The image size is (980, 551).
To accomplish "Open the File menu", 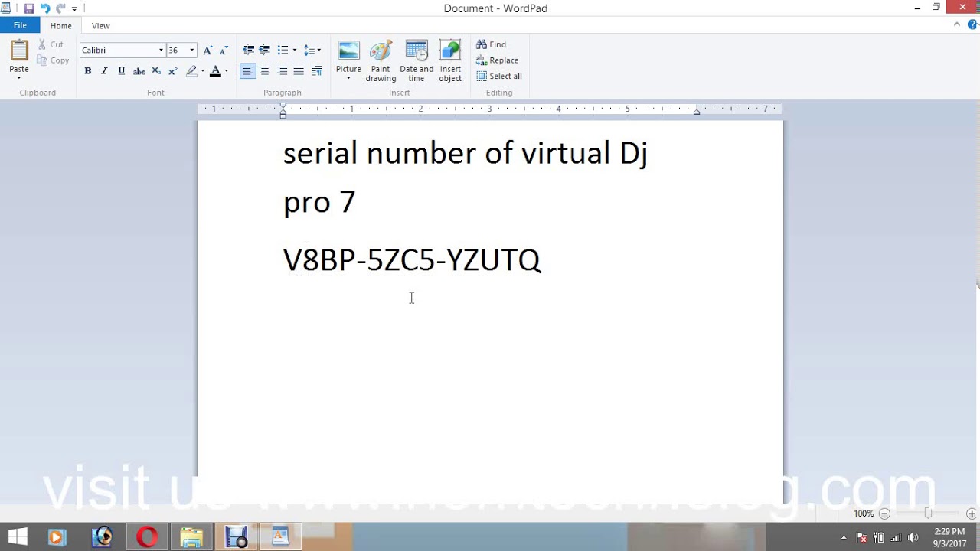I will pos(20,25).
